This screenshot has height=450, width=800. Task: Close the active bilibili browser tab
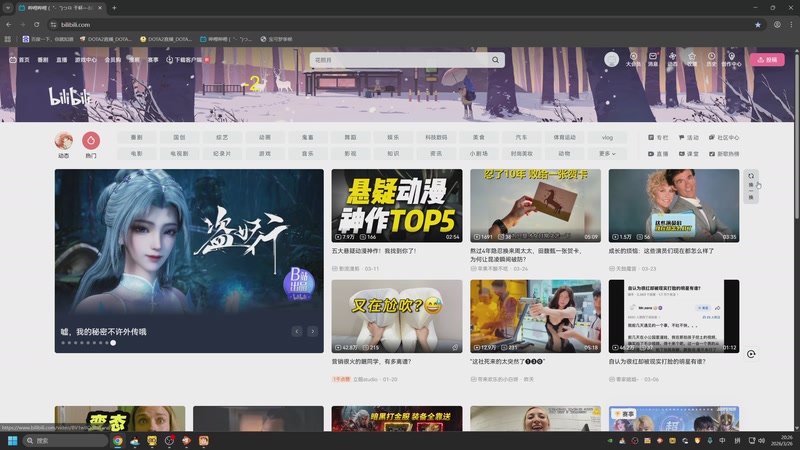coord(100,8)
